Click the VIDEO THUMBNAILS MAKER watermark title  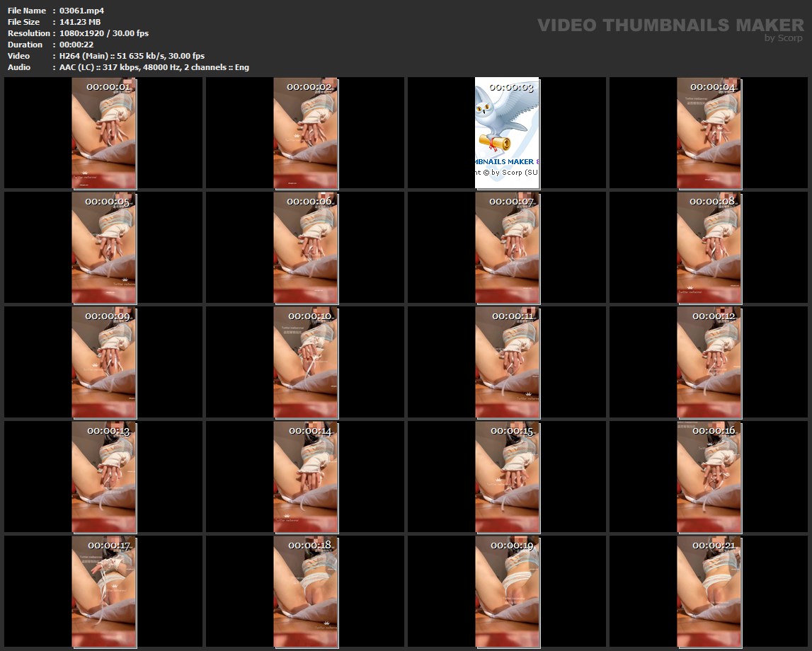(670, 25)
